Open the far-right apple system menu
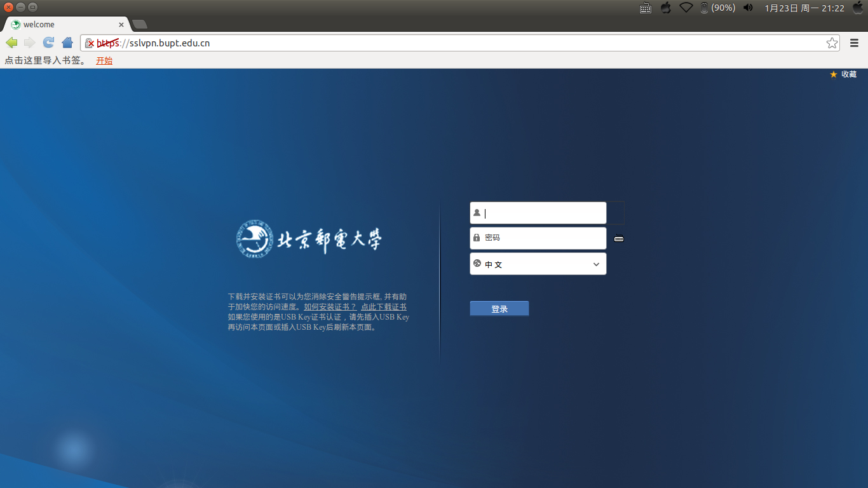Image resolution: width=868 pixels, height=488 pixels. pos(858,8)
